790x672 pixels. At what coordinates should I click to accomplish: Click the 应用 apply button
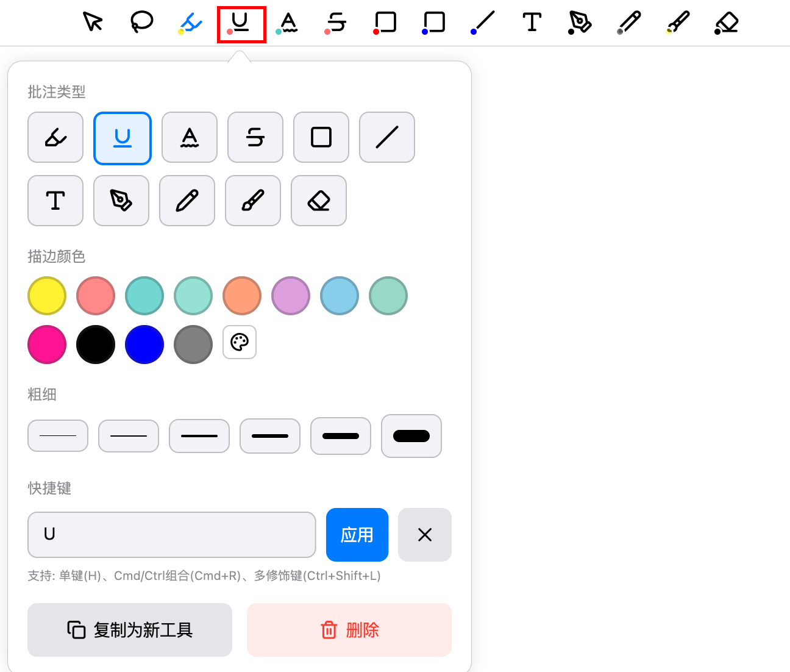(357, 535)
